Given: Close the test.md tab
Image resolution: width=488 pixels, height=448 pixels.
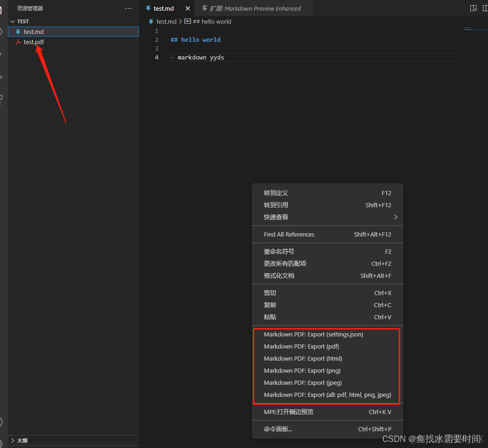Looking at the screenshot, I should click(188, 8).
